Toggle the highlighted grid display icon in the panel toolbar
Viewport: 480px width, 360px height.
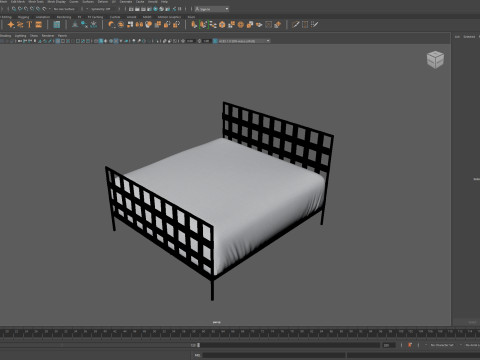click(x=58, y=41)
